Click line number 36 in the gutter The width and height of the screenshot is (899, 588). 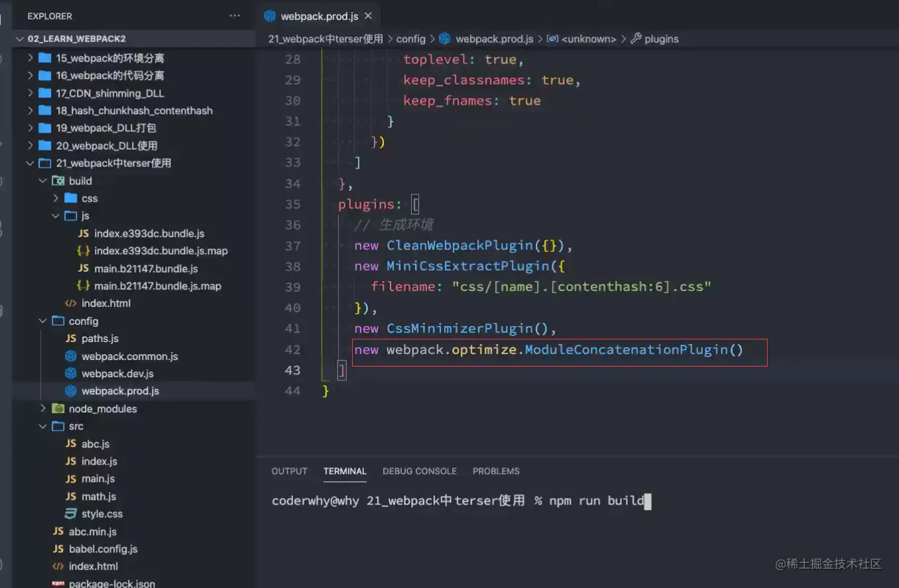(292, 225)
